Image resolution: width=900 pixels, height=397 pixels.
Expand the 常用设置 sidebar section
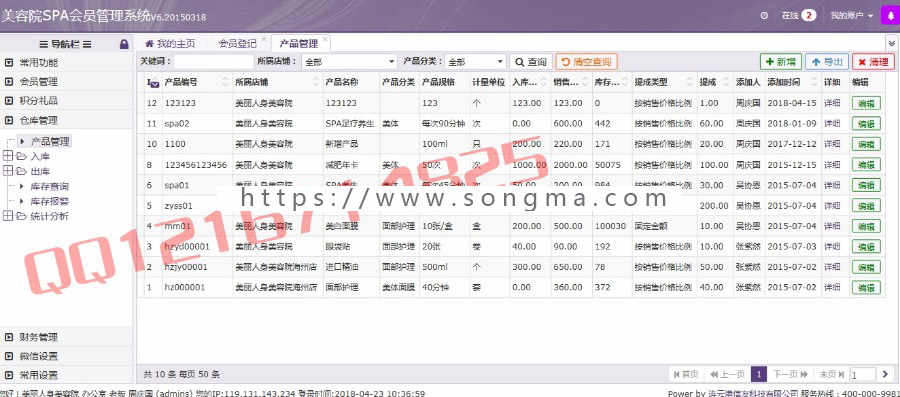point(67,375)
